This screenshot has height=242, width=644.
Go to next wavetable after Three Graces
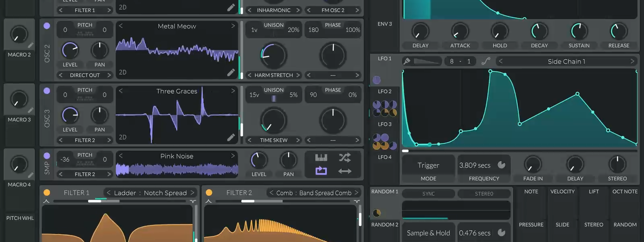pyautogui.click(x=233, y=91)
